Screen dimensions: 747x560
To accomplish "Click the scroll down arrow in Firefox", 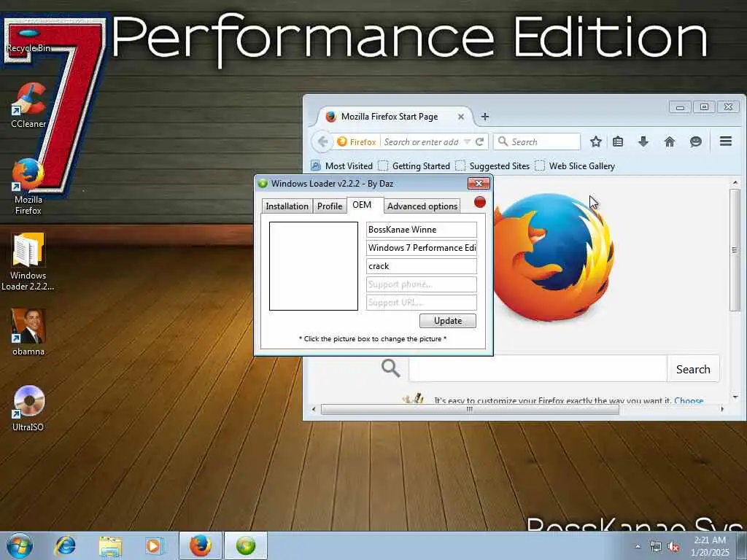I will (x=735, y=397).
